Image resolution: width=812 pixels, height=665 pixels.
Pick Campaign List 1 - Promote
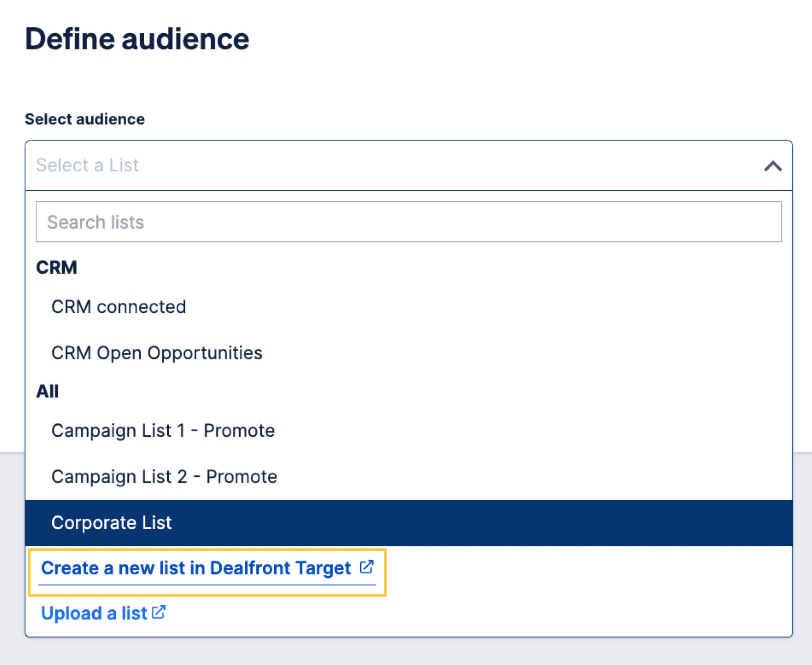click(x=163, y=430)
